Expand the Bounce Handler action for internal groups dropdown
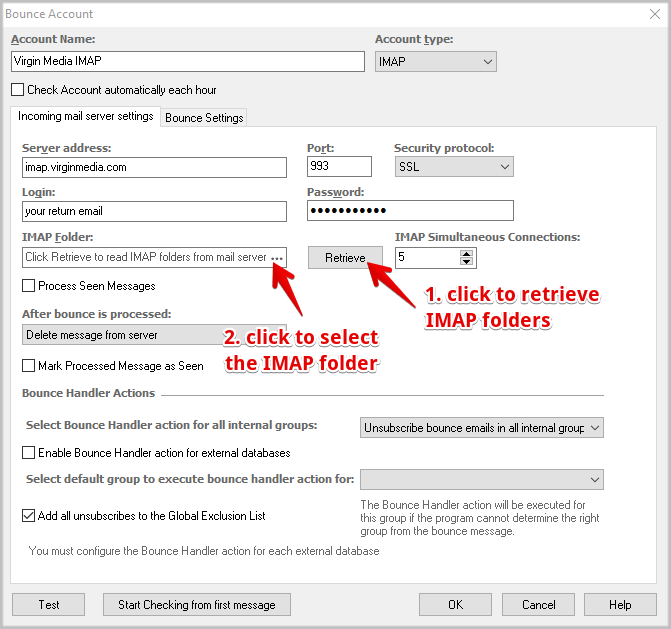 pyautogui.click(x=482, y=427)
